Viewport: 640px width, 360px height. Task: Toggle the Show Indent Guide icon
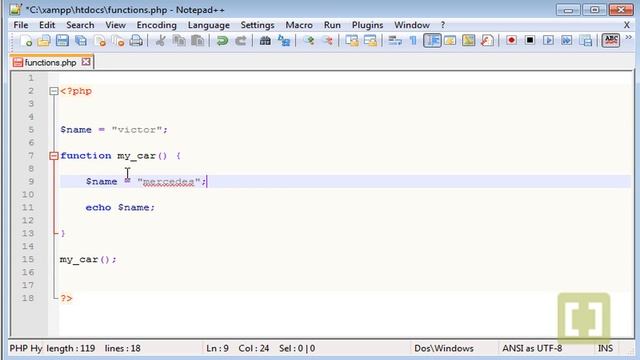tap(432, 40)
